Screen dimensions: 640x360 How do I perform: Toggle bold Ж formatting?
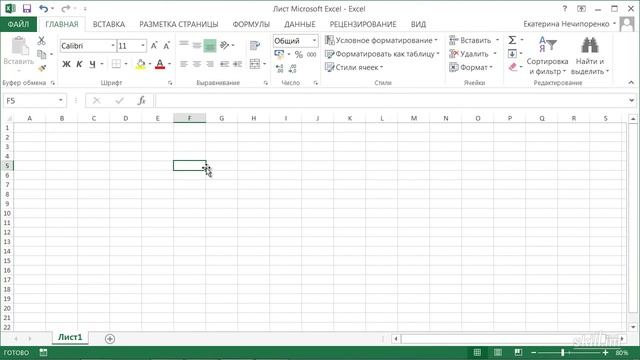66,64
